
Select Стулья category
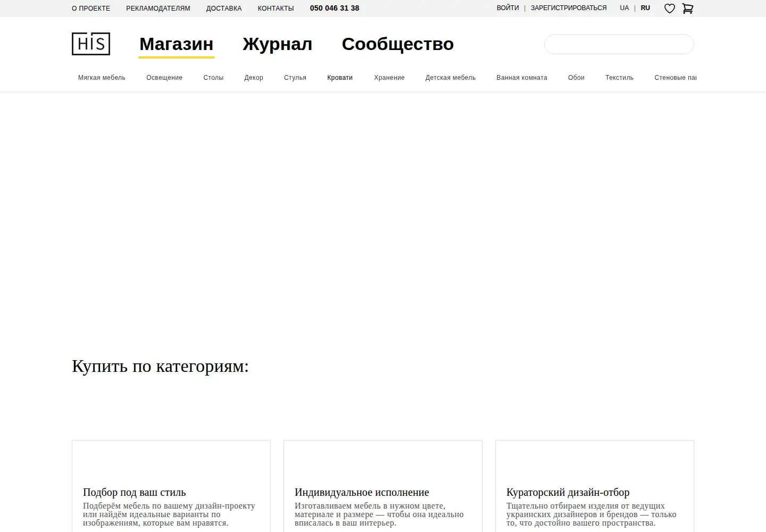pyautogui.click(x=295, y=78)
